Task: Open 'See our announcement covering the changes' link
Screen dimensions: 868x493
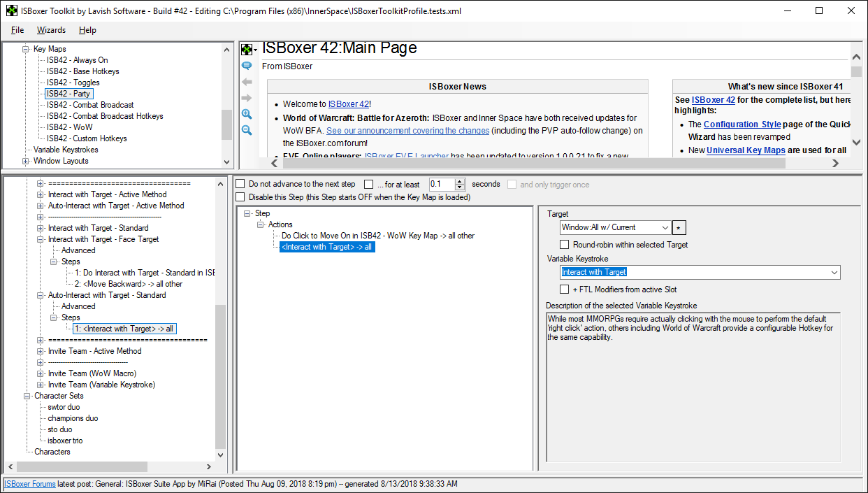Action: 409,131
